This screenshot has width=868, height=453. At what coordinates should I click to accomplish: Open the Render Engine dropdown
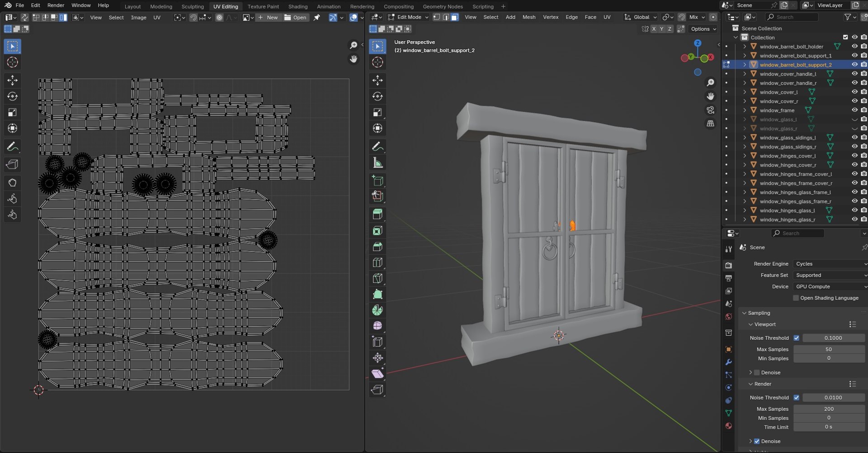pos(830,264)
